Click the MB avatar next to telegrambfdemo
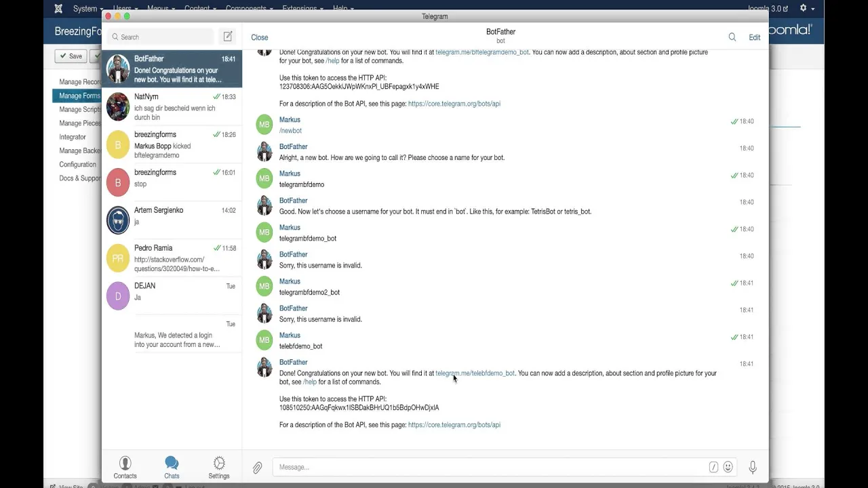The width and height of the screenshot is (868, 488). (264, 178)
